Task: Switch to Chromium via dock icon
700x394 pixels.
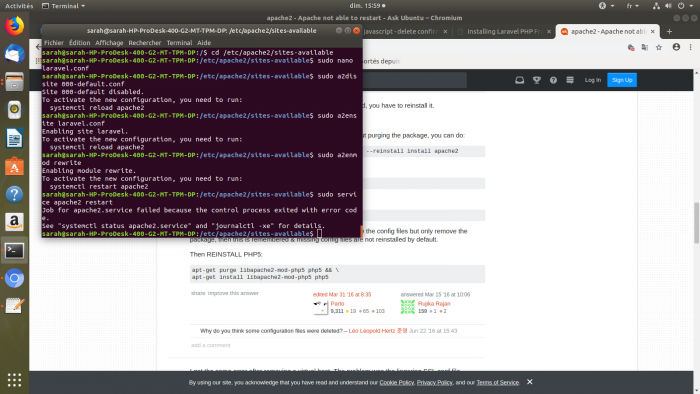Action: pos(14,278)
